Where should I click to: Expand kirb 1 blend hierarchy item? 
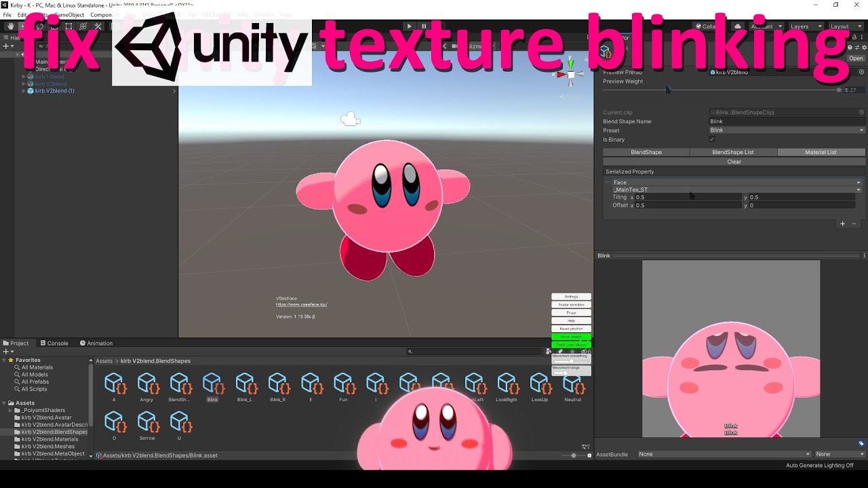click(x=24, y=77)
